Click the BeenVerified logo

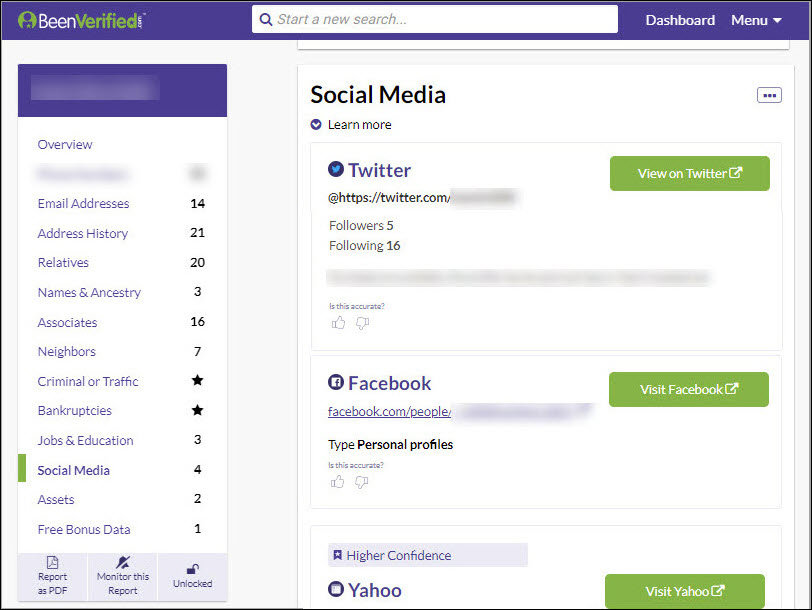tap(81, 20)
